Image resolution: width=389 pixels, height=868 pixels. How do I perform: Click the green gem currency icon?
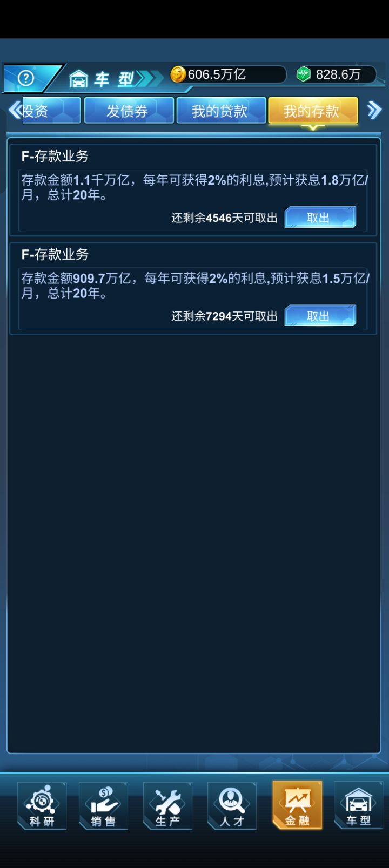[x=304, y=74]
